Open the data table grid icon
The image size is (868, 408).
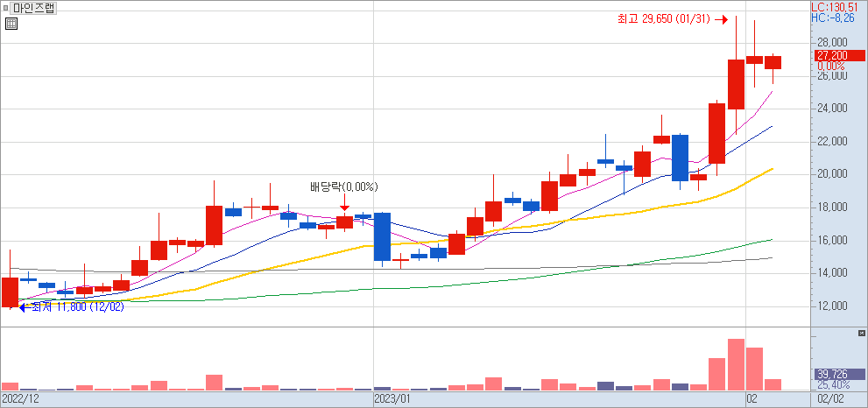[11, 24]
